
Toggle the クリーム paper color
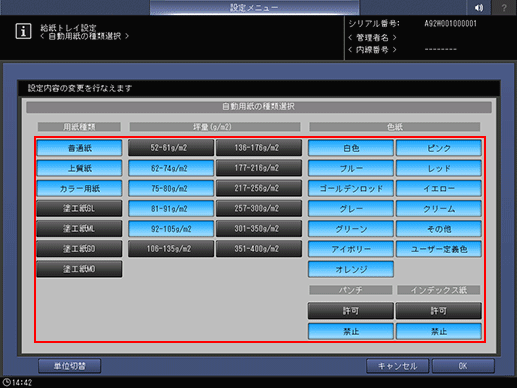coord(439,209)
